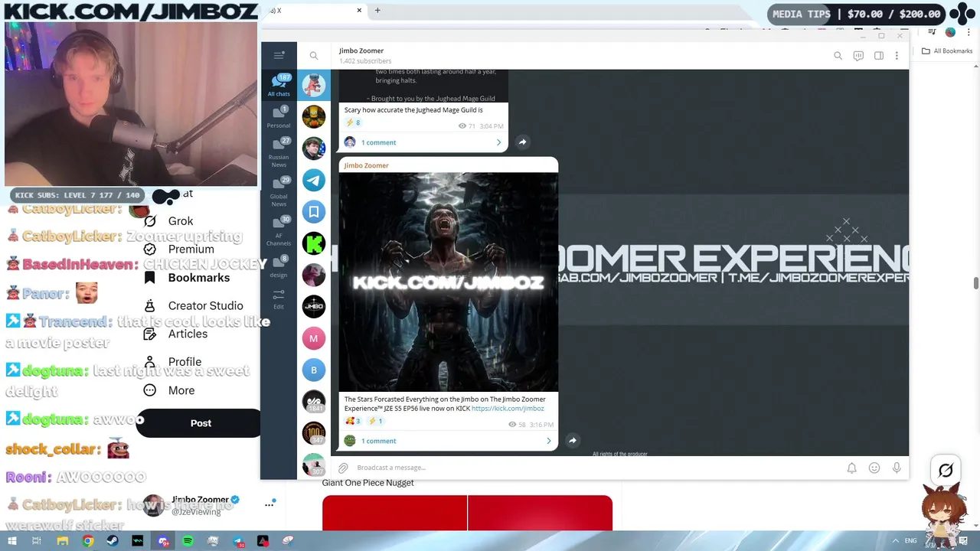The height and width of the screenshot is (551, 980).
Task: Click the lightning reaction with count 1
Action: (x=375, y=421)
